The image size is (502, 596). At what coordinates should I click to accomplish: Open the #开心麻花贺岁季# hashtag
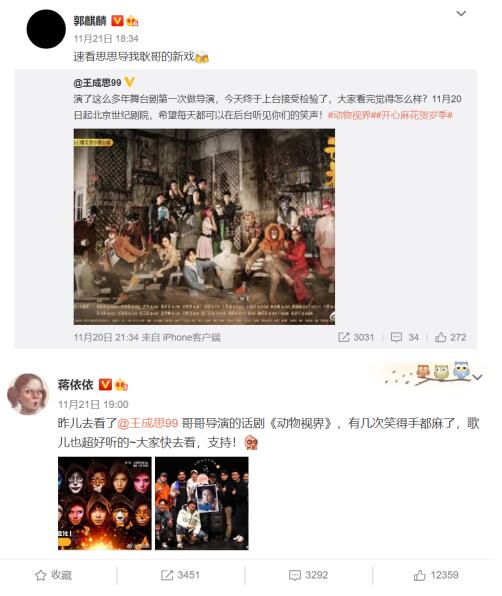412,115
